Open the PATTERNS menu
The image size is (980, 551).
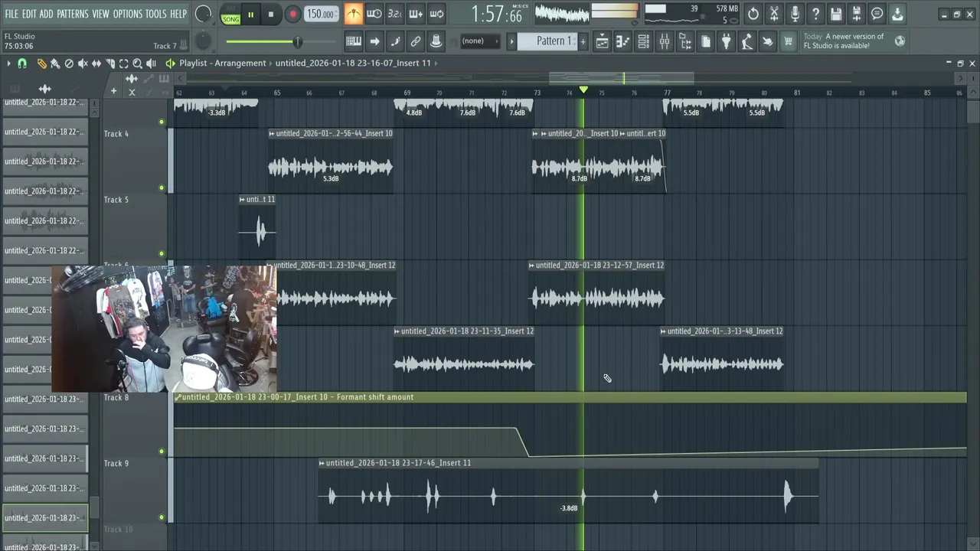73,14
